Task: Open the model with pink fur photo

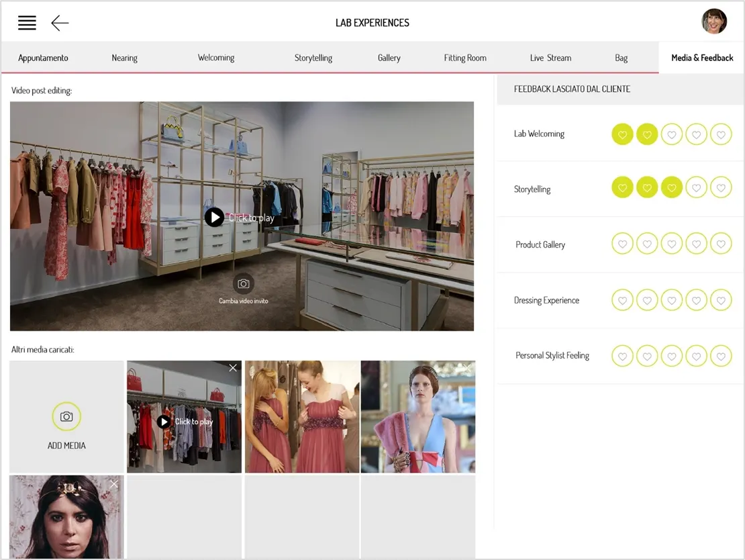Action: (x=418, y=416)
